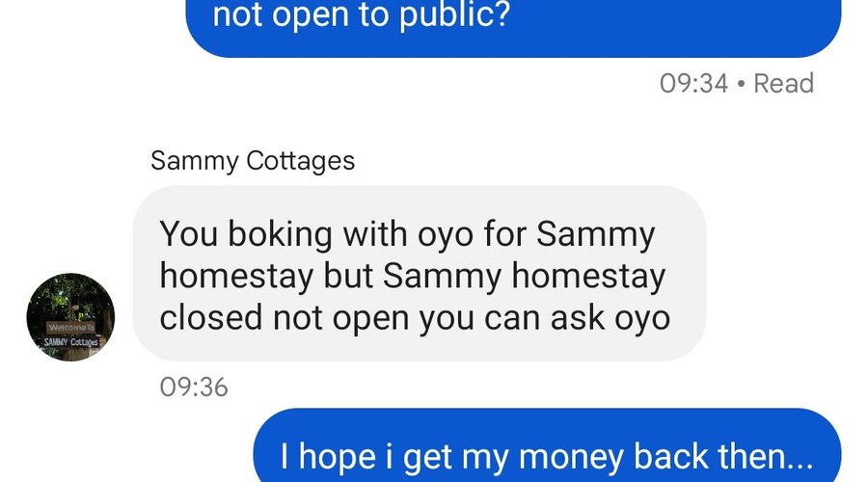Select the 'I hope i get my money back' bubble

547,445
